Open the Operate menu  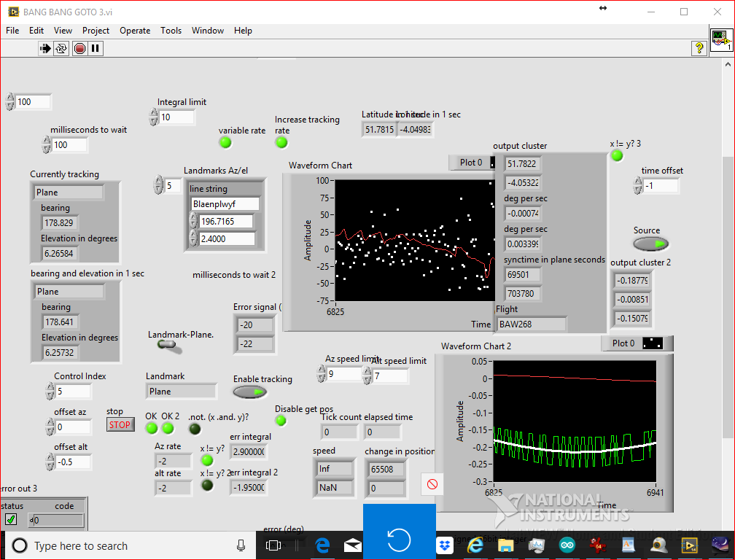coord(135,31)
